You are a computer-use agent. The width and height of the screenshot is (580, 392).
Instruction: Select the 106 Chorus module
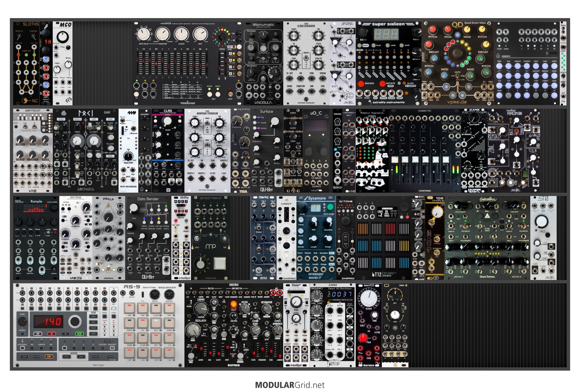pyautogui.click(x=435, y=238)
